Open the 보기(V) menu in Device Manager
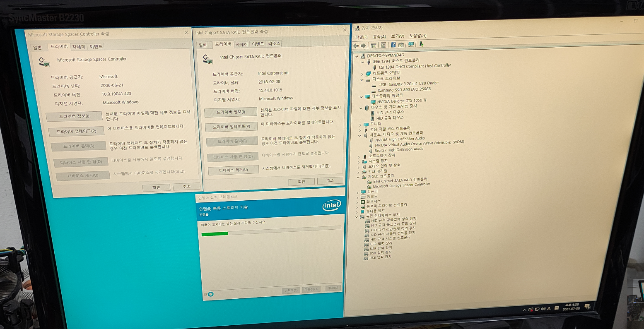Viewport: 644px width, 329px height. pos(398,36)
